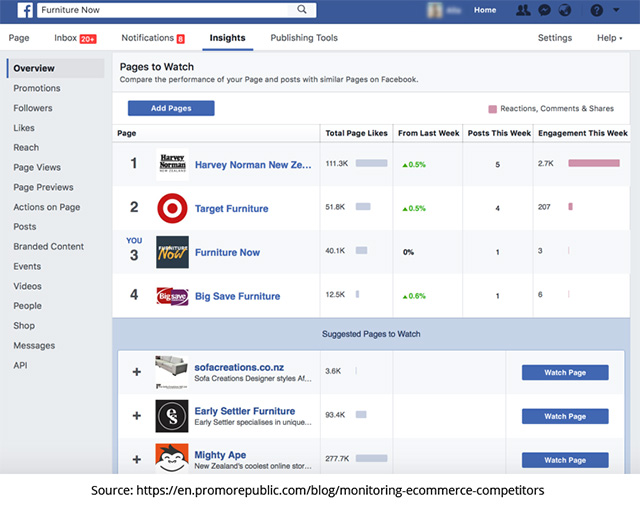Screen dimensions: 640x505
Task: Open page Settings
Action: point(555,38)
